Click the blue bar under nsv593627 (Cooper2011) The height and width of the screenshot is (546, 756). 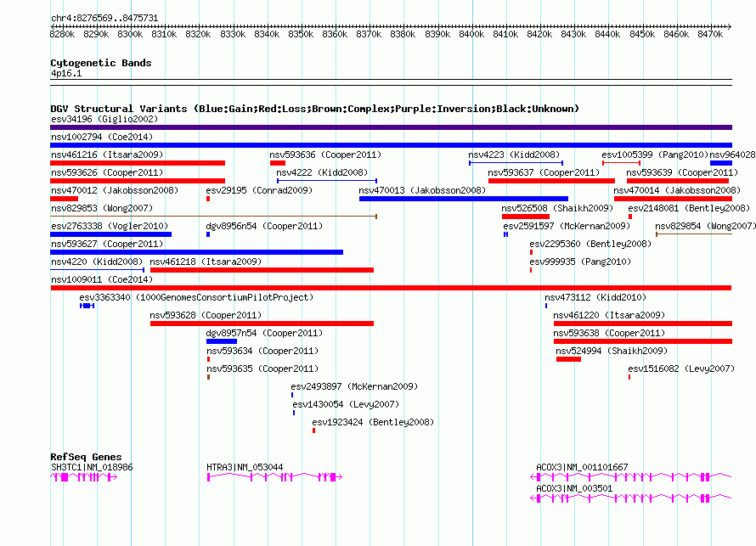(197, 252)
